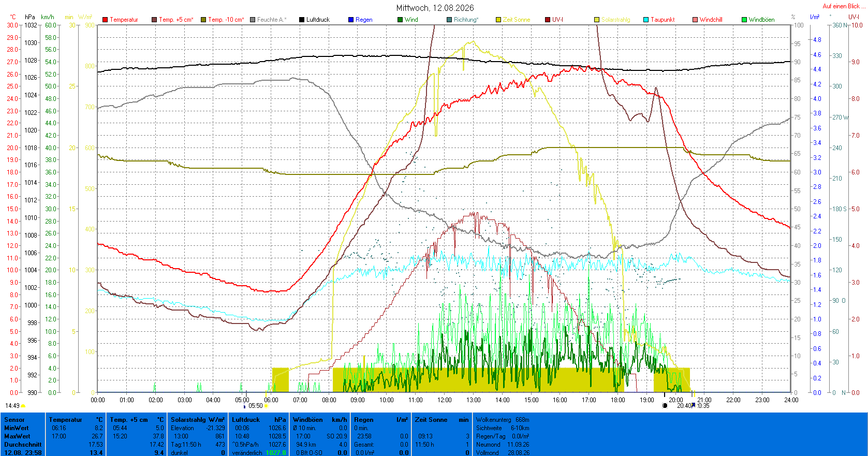Click the 'dunkel' solar status label
The height and width of the screenshot is (456, 868).
[x=180, y=453]
